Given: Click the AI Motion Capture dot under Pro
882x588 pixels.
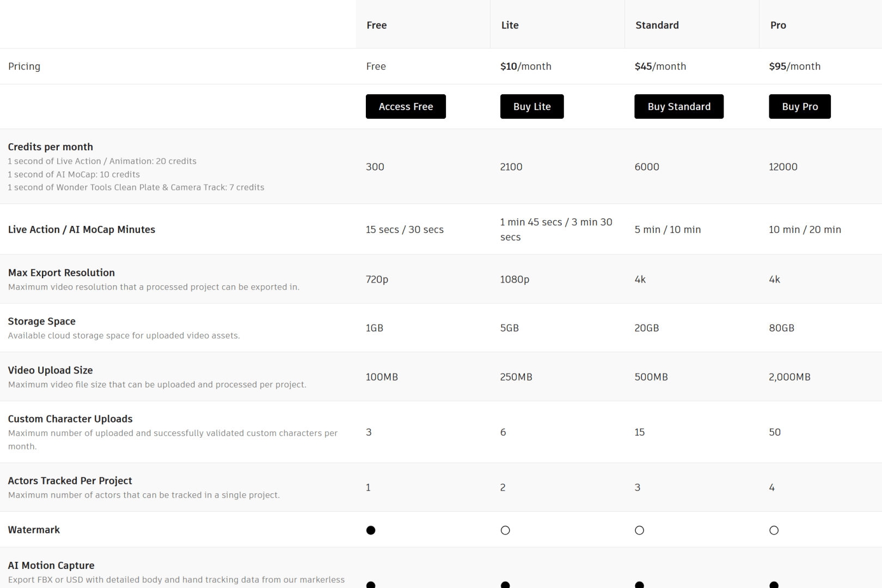Looking at the screenshot, I should click(x=774, y=584).
